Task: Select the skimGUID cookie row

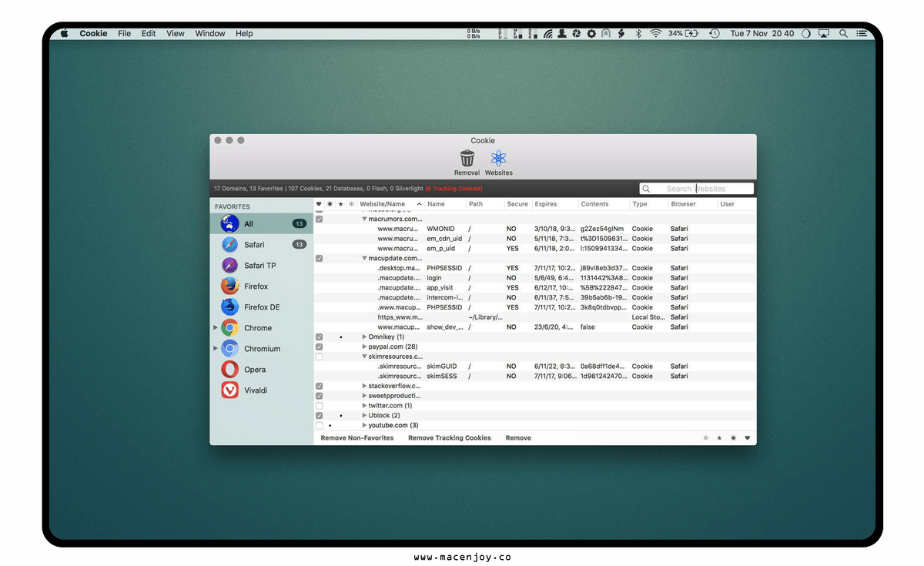Action: click(x=535, y=367)
